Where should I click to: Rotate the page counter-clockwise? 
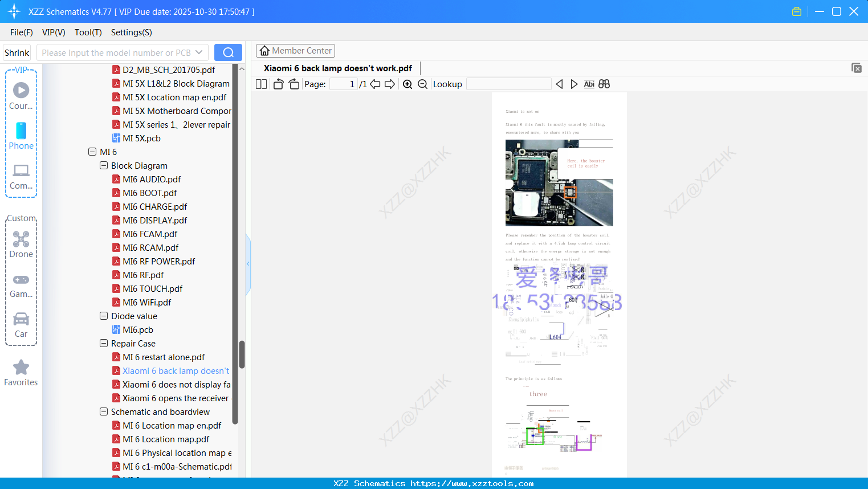click(x=278, y=84)
